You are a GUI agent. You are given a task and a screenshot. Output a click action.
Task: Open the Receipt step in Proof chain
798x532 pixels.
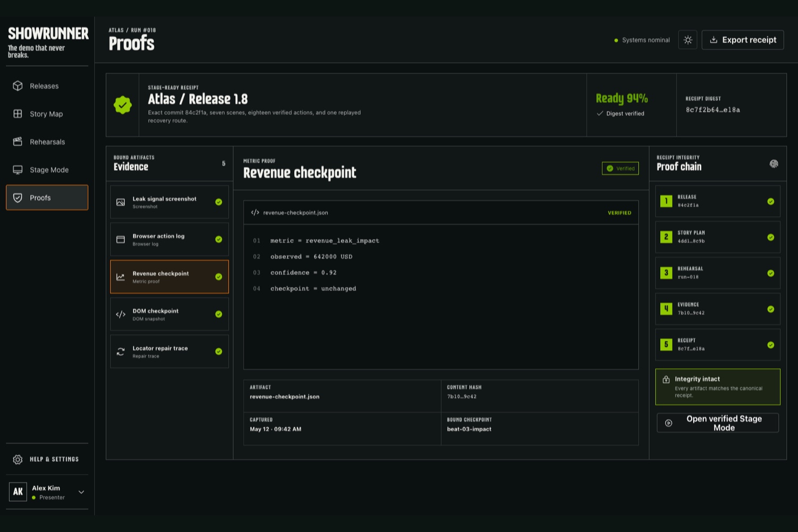718,345
